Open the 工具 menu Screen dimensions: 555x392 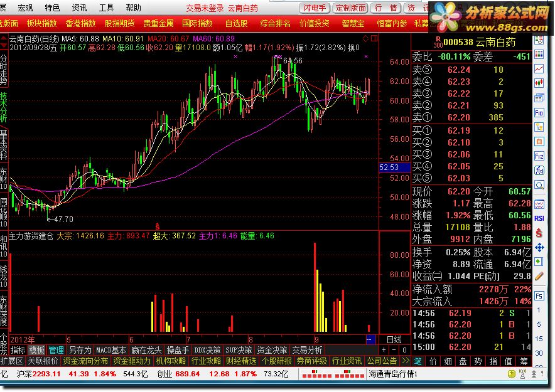click(106, 8)
